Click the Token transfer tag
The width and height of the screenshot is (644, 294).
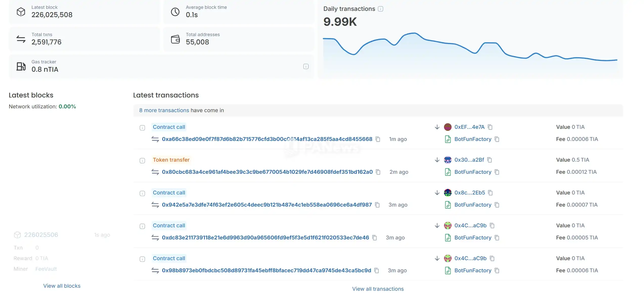(171, 160)
